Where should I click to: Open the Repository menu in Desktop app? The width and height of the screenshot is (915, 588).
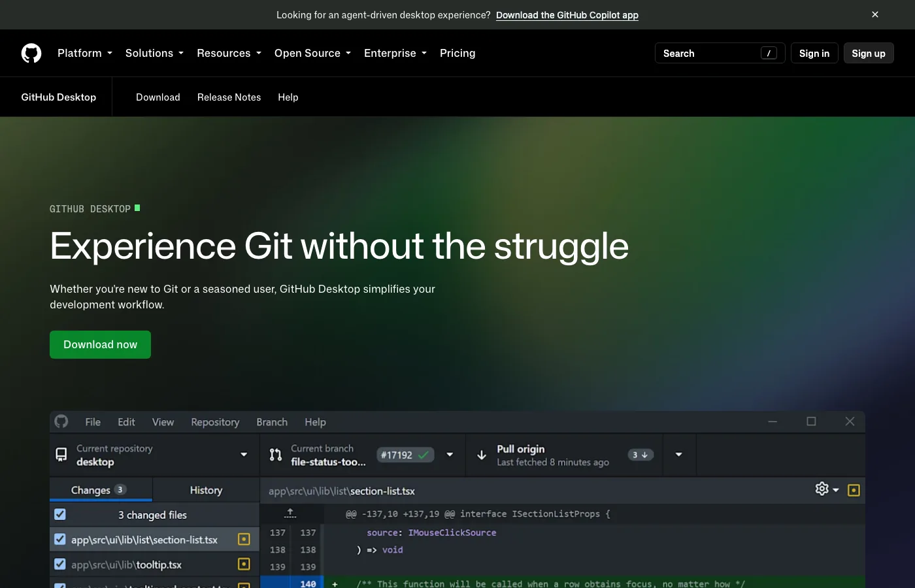pyautogui.click(x=215, y=422)
